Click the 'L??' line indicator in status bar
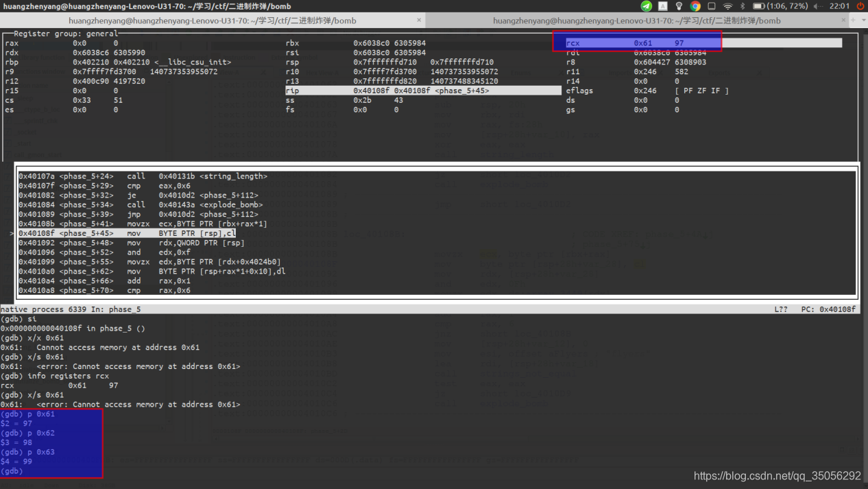The height and width of the screenshot is (489, 868). tap(781, 309)
